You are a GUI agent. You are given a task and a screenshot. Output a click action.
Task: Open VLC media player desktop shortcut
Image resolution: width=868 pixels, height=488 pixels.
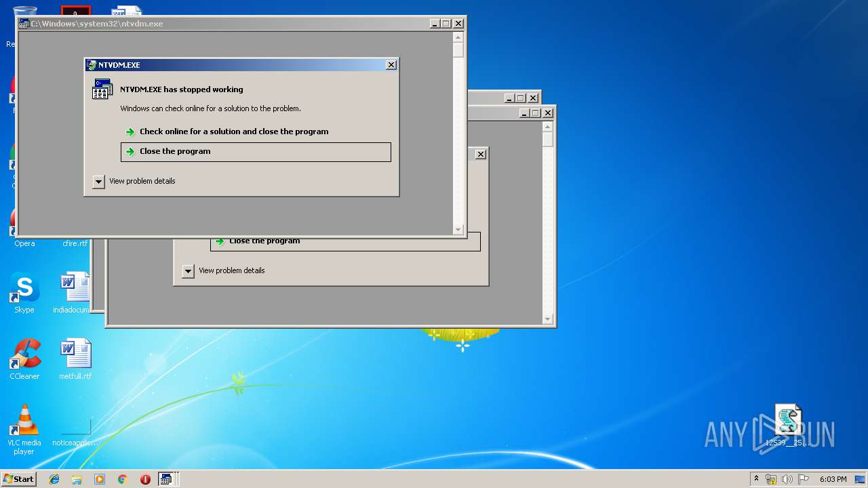(x=24, y=430)
